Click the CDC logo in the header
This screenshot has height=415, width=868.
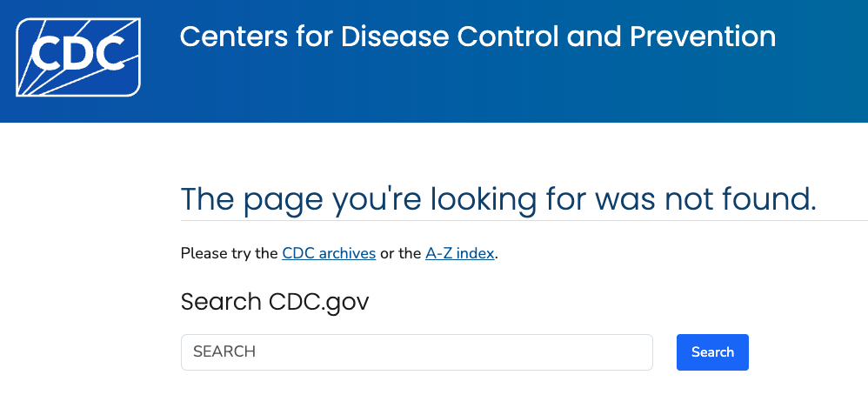pyautogui.click(x=78, y=57)
